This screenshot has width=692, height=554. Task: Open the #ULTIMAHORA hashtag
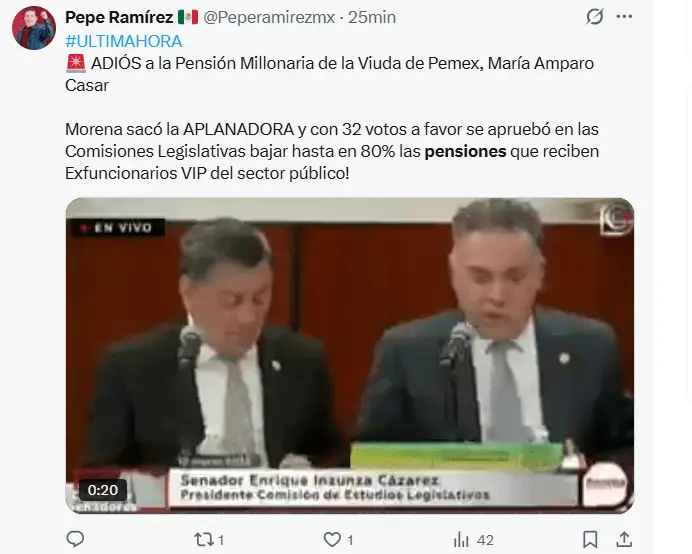124,41
